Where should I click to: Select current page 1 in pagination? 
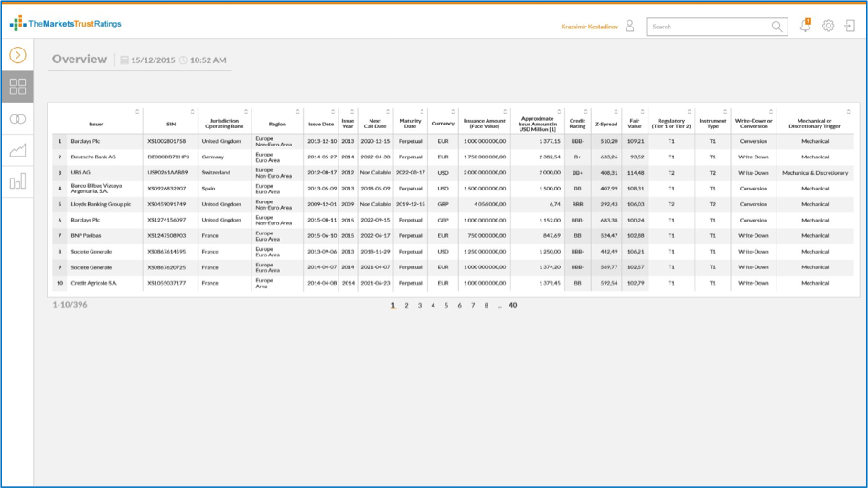coord(393,305)
